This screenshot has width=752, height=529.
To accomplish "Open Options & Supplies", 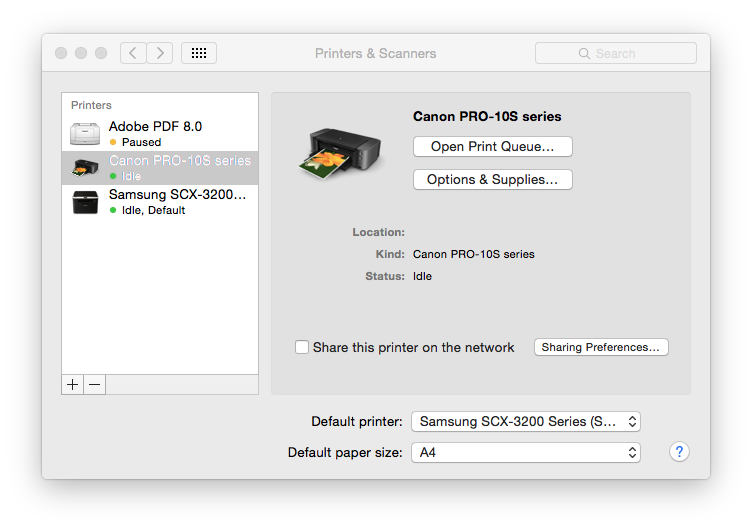I will tap(492, 180).
